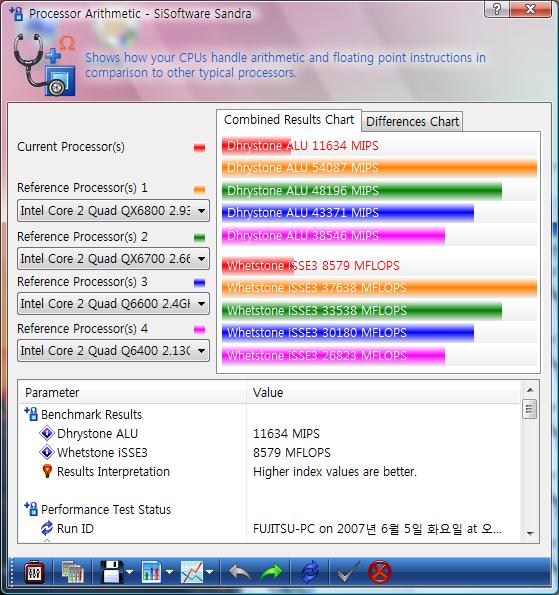559x595 pixels.
Task: Expand Reference Processor 4 Q6400 combo box
Action: pyautogui.click(x=113, y=350)
